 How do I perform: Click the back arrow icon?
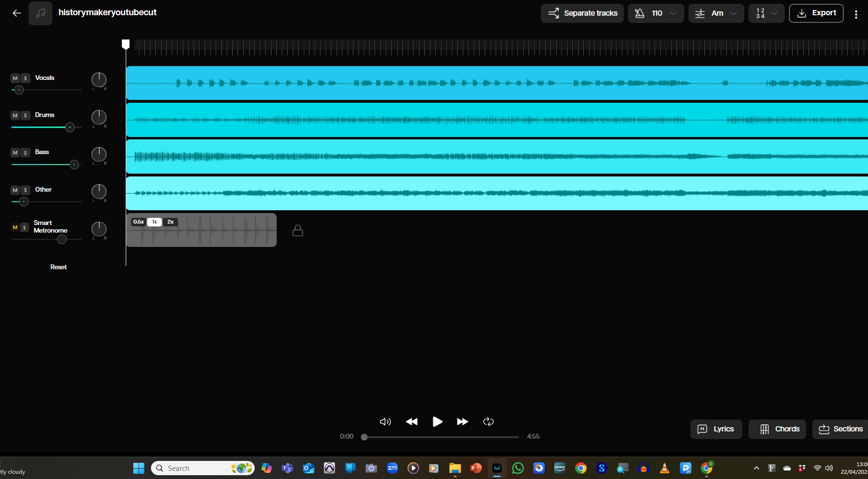coord(17,13)
